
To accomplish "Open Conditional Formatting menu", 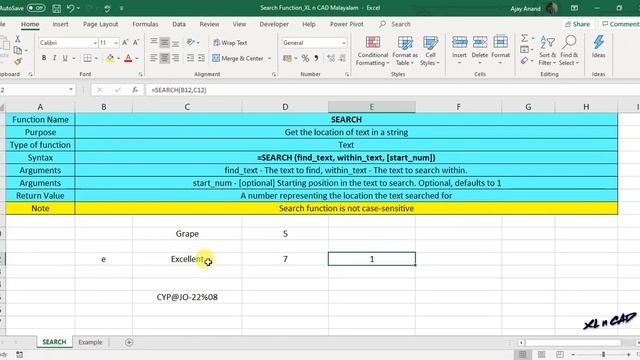I will point(372,51).
